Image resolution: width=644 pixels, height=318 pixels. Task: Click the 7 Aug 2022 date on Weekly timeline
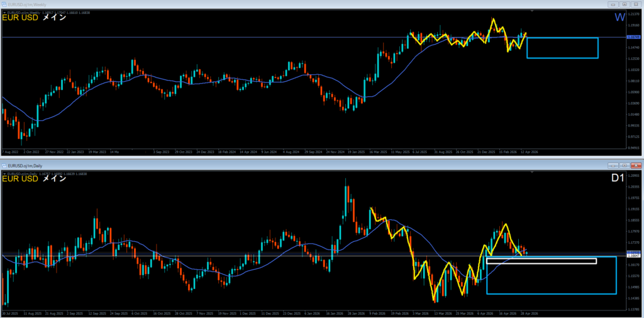click(x=10, y=152)
